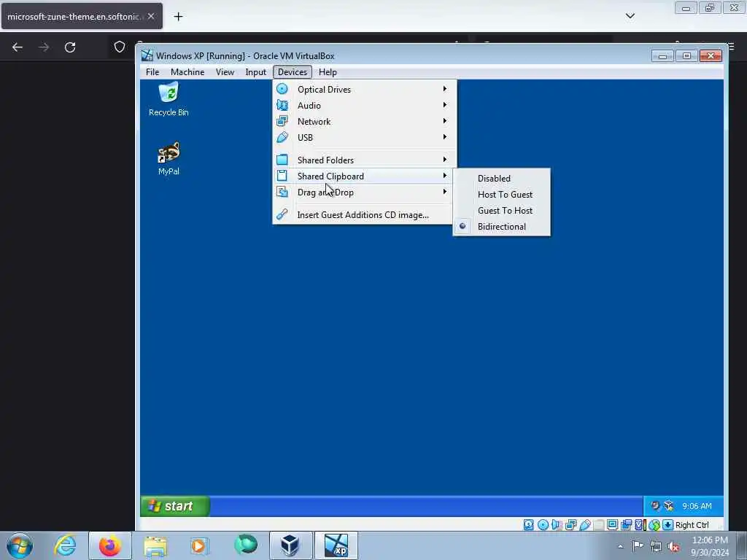Click the Drag and Drop icon
This screenshot has height=560, width=747.
(x=282, y=192)
